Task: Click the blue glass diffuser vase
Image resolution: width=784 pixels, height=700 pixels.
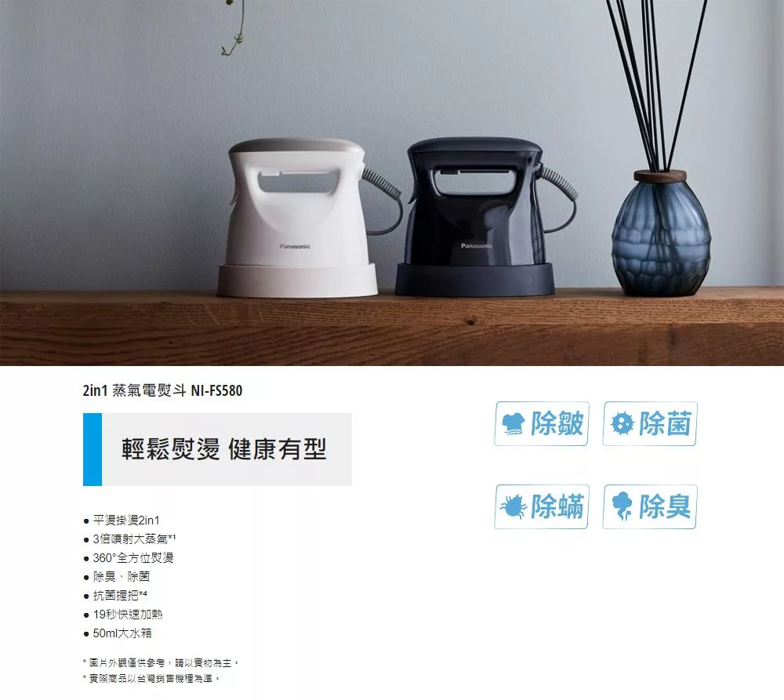Action: pyautogui.click(x=660, y=233)
